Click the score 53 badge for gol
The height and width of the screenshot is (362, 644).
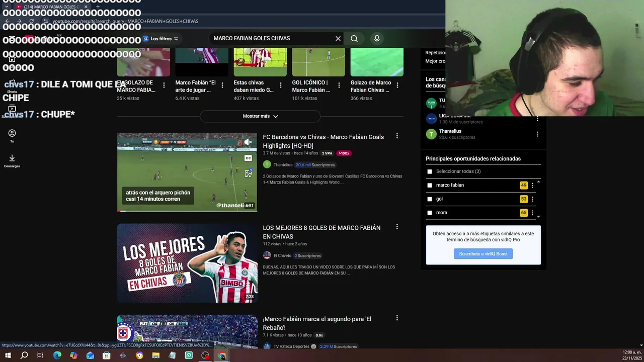(x=524, y=199)
